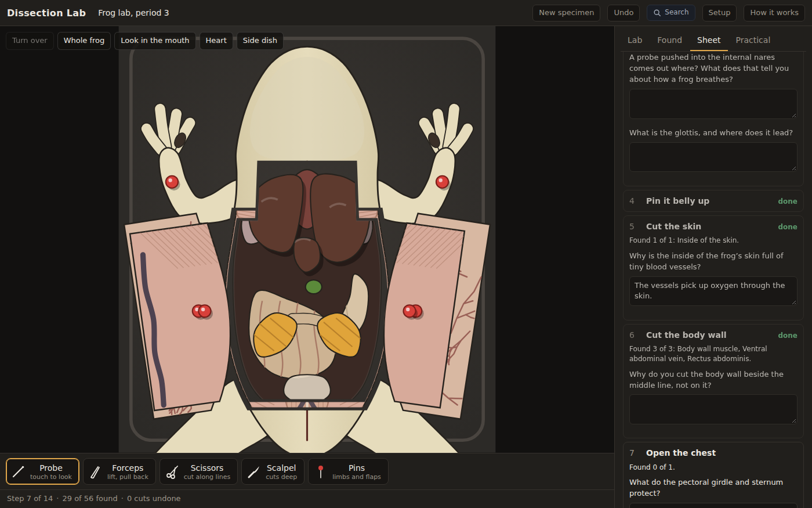Open the Found tab
The height and width of the screenshot is (508, 812).
click(669, 40)
